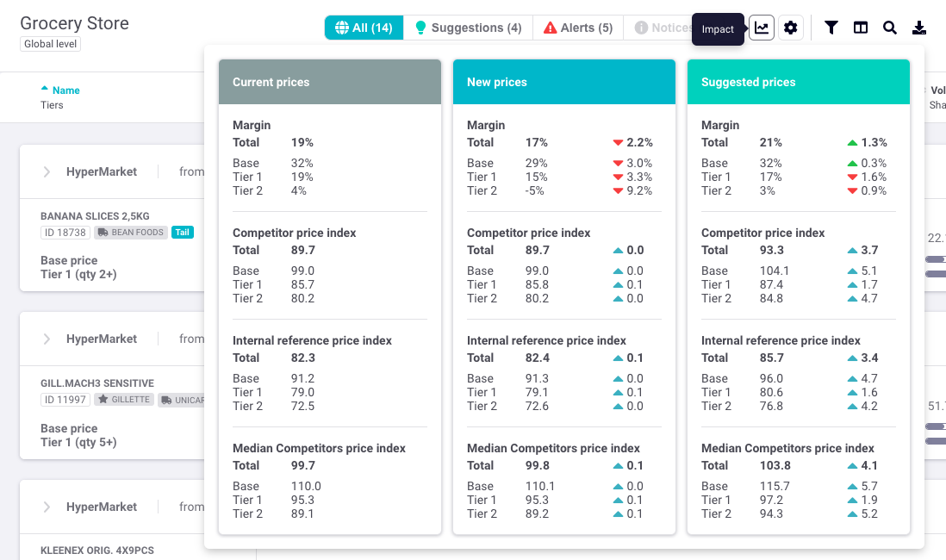The height and width of the screenshot is (560, 946).
Task: Click the Global level badge
Action: click(50, 44)
